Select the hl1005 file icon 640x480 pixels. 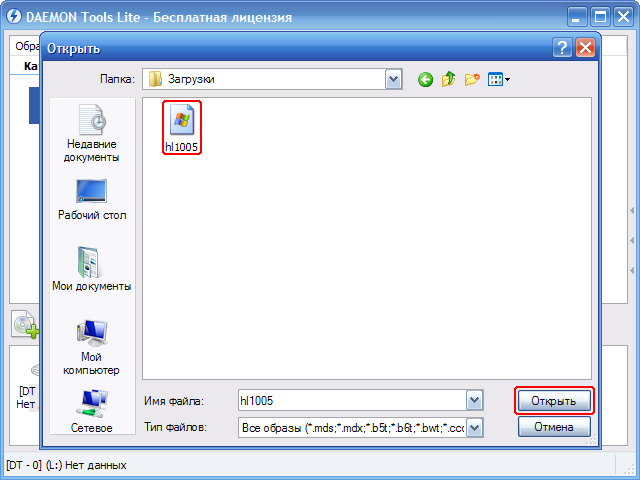pyautogui.click(x=182, y=120)
